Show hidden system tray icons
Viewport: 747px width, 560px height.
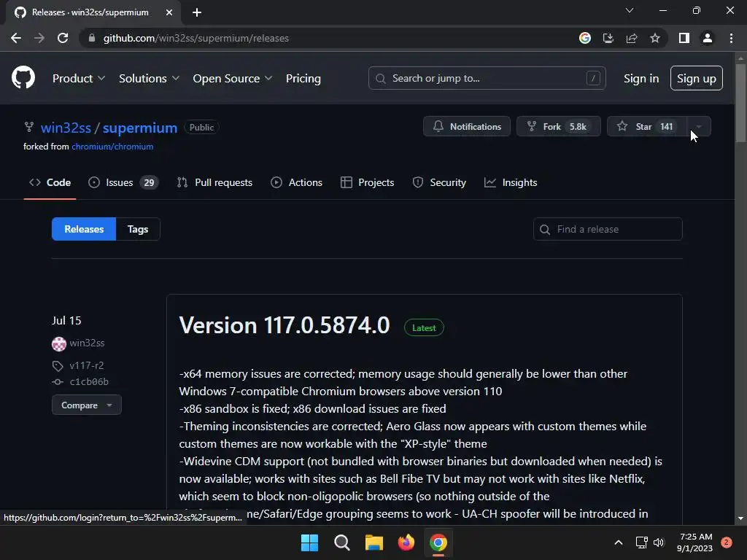click(619, 542)
